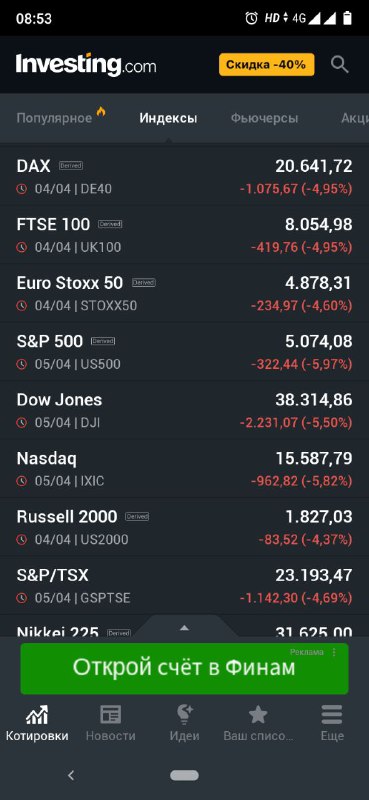Open the S&P 500 index row
Screen dimensions: 369x800
point(184,352)
